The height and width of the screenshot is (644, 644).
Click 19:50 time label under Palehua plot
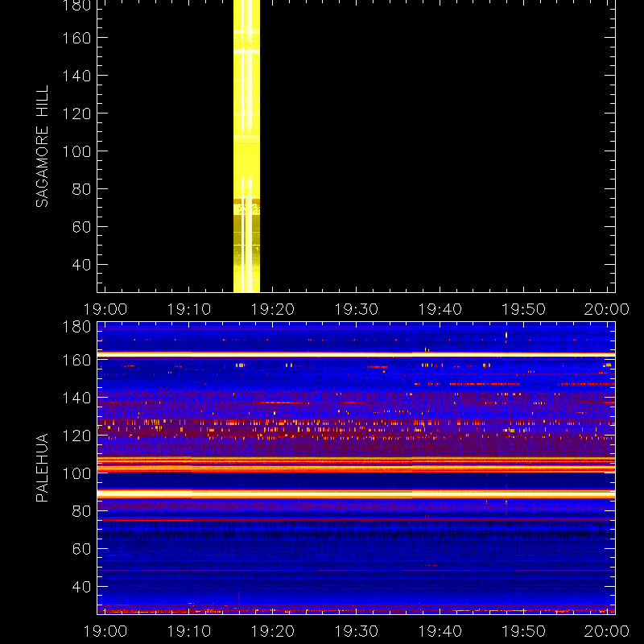click(x=524, y=631)
